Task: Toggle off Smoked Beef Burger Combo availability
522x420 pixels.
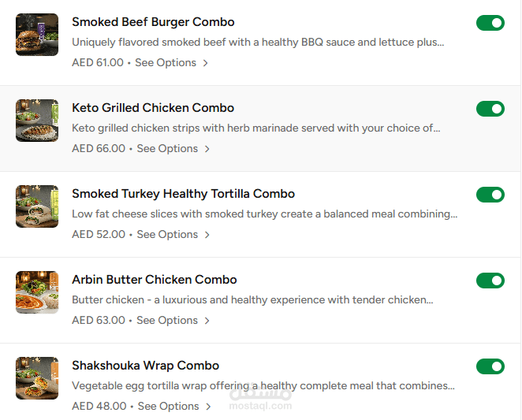Action: pyautogui.click(x=490, y=23)
